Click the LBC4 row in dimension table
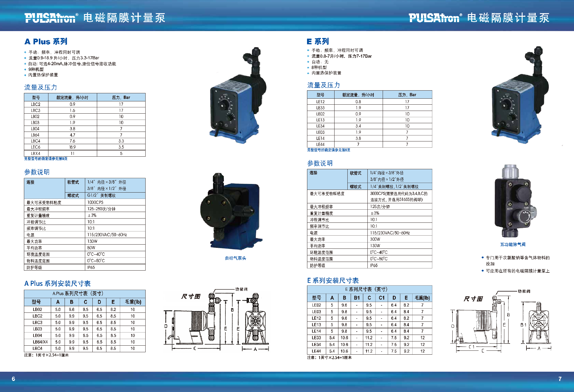This screenshot has height=392, width=574. [x=85, y=348]
